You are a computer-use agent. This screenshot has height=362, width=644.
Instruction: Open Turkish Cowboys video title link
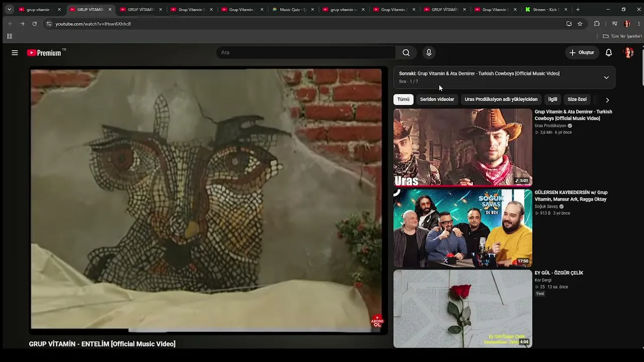pyautogui.click(x=573, y=115)
